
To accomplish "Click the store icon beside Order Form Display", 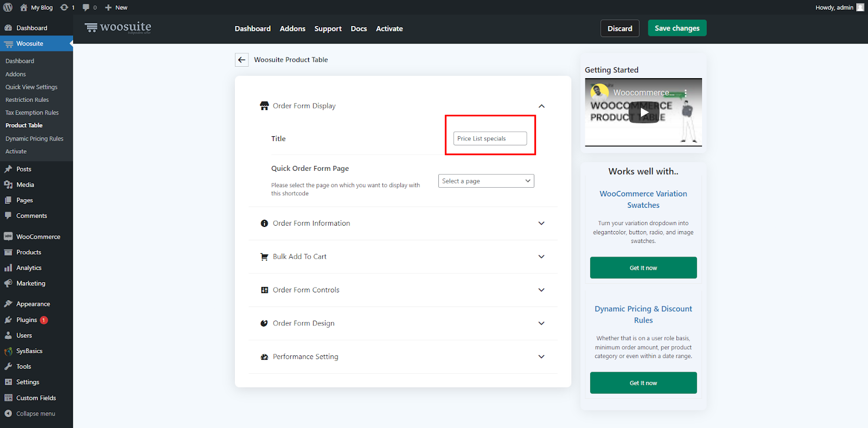I will [x=264, y=106].
